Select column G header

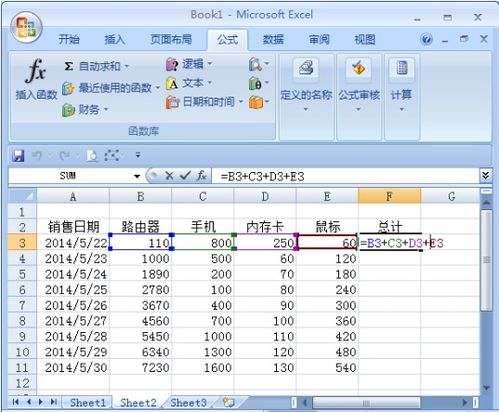451,196
